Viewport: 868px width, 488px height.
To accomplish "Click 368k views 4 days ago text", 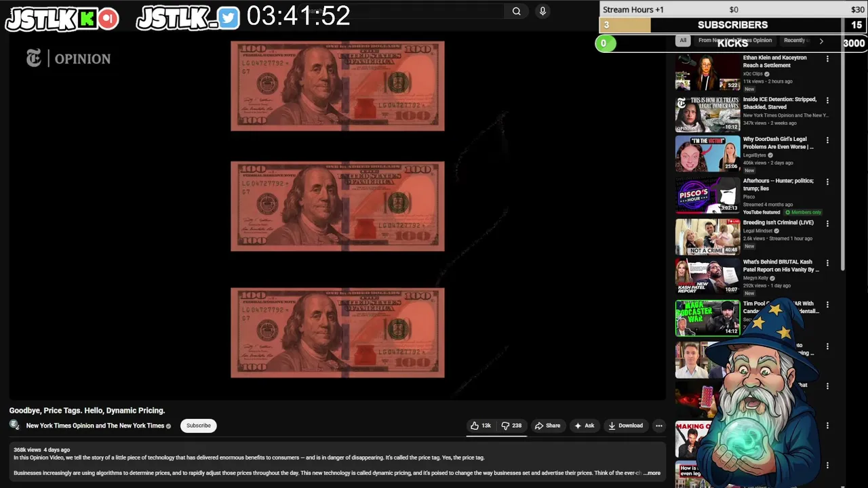I will pyautogui.click(x=41, y=449).
